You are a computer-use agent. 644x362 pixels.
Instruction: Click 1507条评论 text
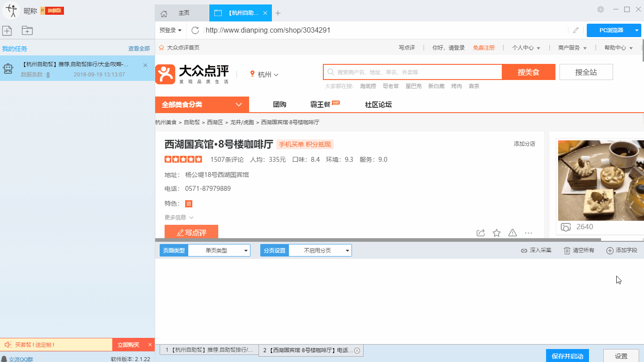pos(227,160)
